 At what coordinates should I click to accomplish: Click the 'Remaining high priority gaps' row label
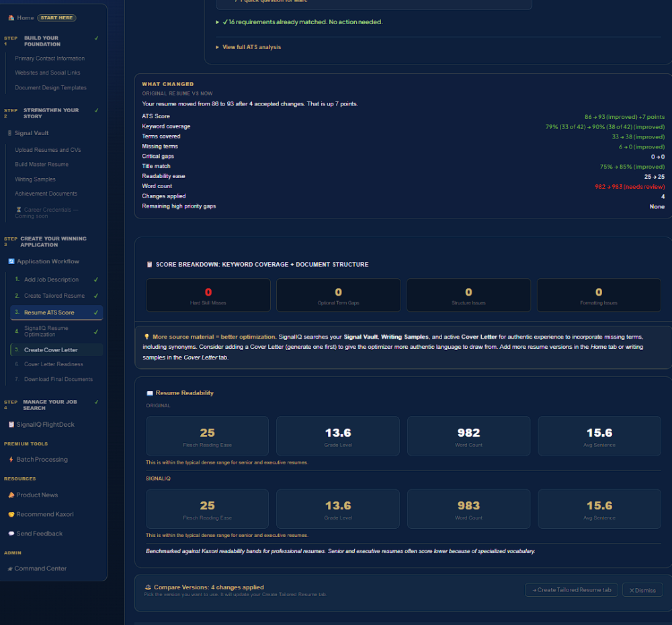coord(179,206)
